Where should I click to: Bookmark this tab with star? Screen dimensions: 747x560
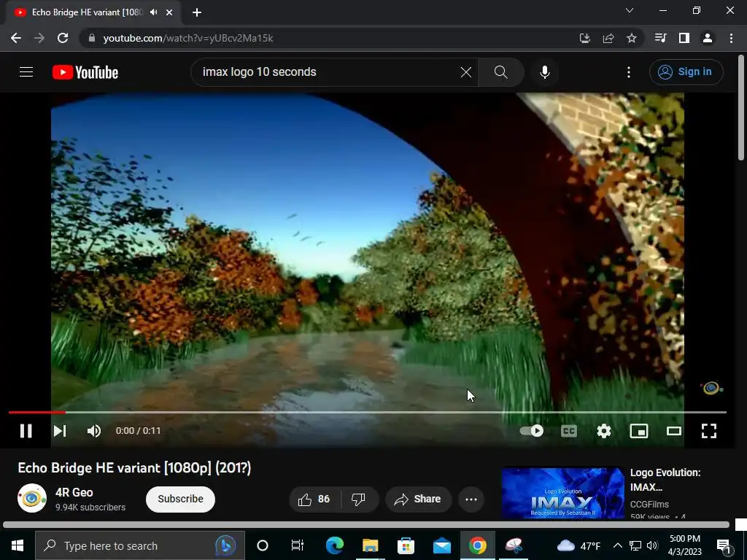[x=632, y=38]
